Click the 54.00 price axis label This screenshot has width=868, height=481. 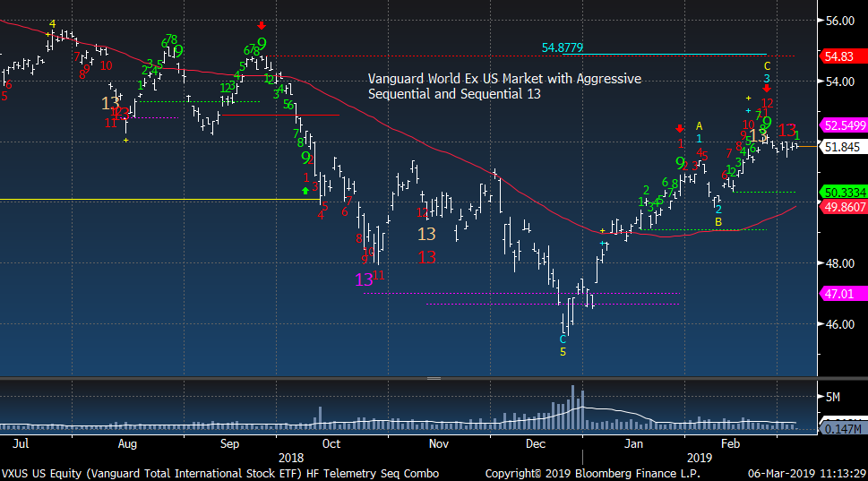(839, 82)
